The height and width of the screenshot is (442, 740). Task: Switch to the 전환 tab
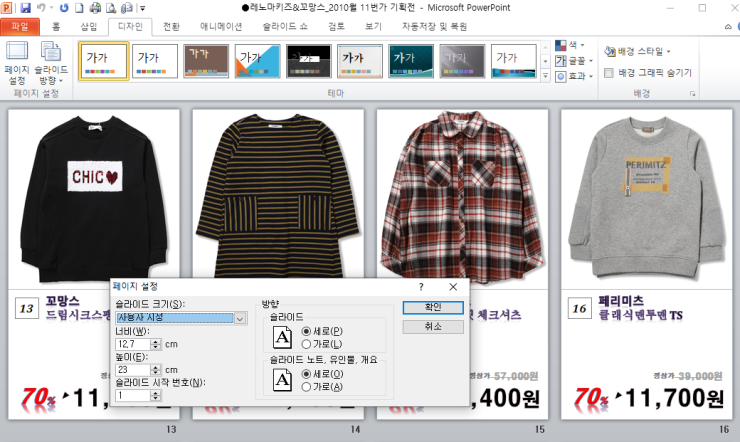click(171, 26)
